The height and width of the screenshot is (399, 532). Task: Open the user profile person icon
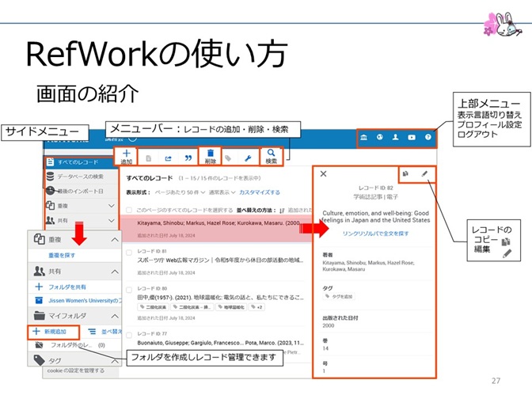(396, 137)
